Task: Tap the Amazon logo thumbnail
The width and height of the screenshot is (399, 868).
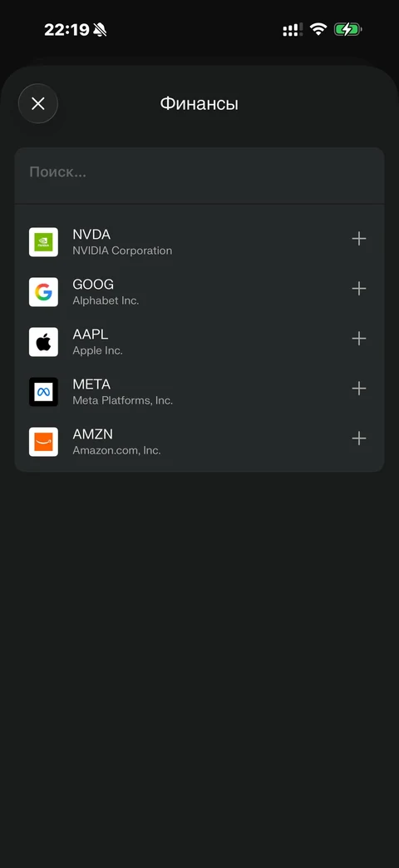Action: tap(44, 442)
